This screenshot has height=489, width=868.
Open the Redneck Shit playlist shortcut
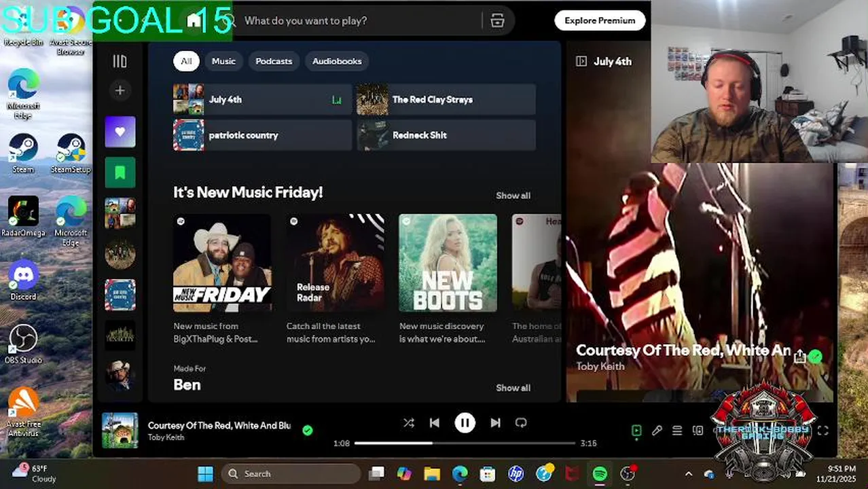click(x=446, y=135)
